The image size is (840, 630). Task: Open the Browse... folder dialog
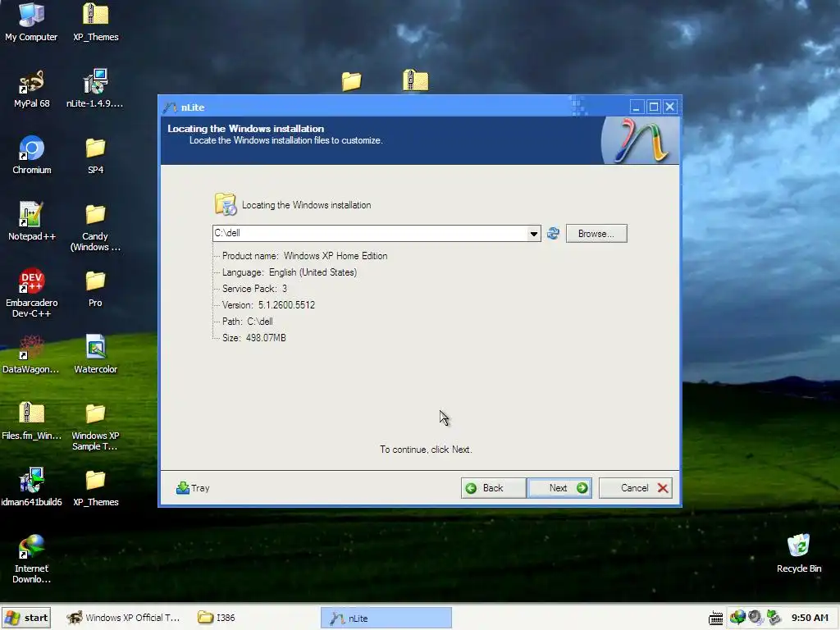point(596,234)
